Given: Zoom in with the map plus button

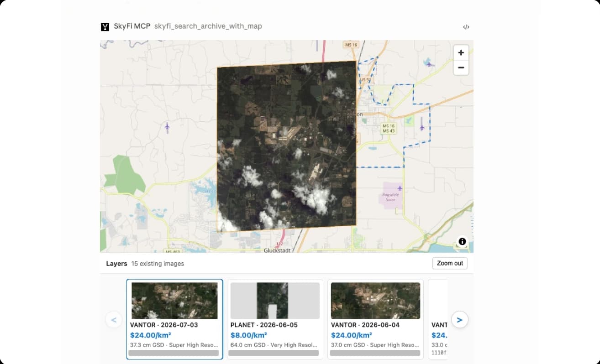Looking at the screenshot, I should point(461,52).
